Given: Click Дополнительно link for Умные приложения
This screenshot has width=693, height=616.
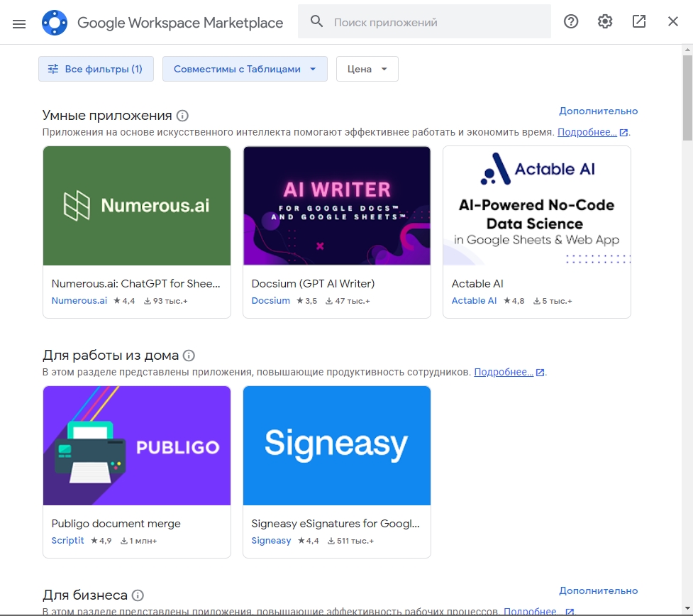Looking at the screenshot, I should click(x=598, y=111).
